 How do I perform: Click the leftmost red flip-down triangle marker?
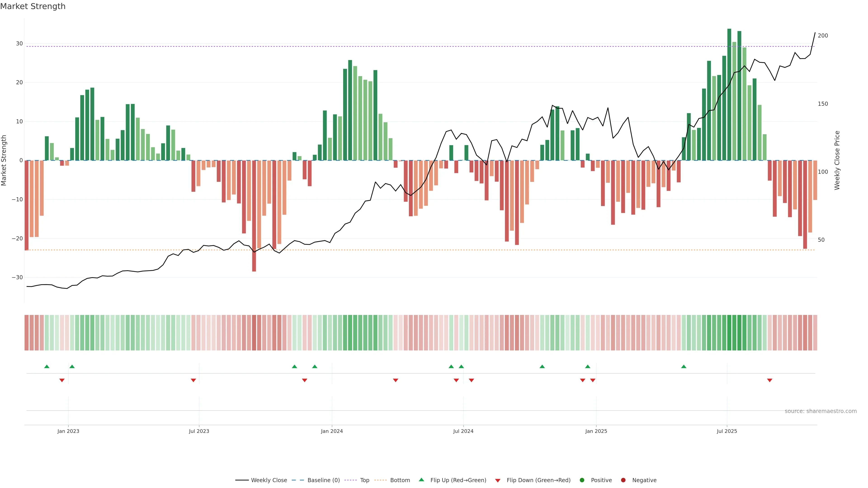[62, 380]
